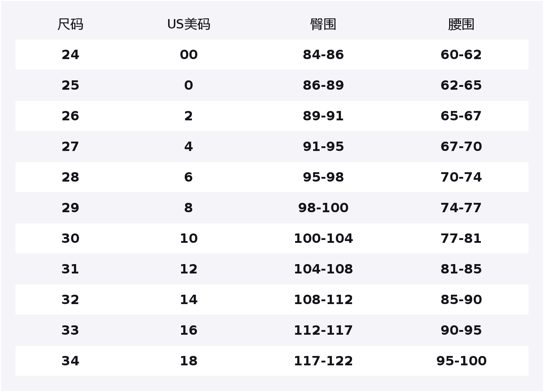This screenshot has height=392, width=544.
Task: Select size 30 in the 尺码 column
Action: 70,239
